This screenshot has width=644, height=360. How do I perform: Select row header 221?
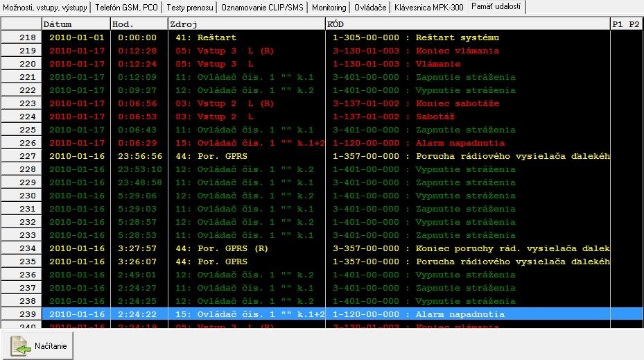click(21, 77)
